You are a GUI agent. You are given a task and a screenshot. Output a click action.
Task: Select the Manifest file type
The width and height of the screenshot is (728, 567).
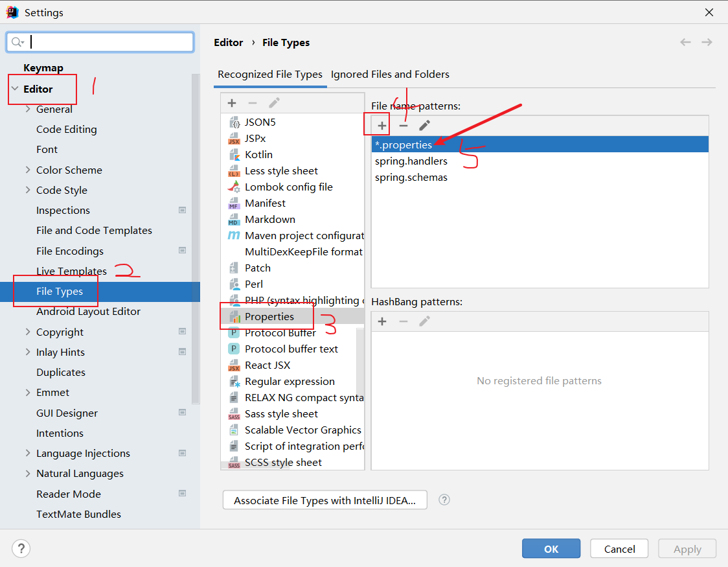[293, 203]
